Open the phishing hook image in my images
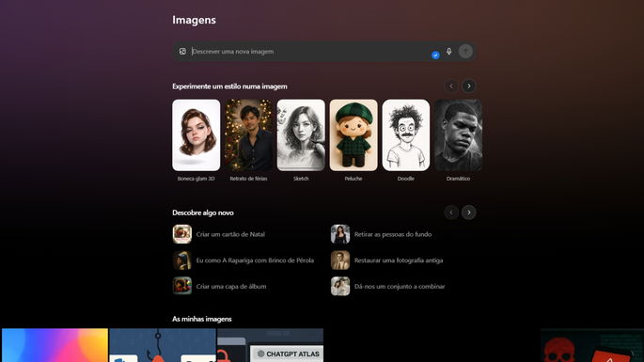The height and width of the screenshot is (362, 644). [163, 345]
